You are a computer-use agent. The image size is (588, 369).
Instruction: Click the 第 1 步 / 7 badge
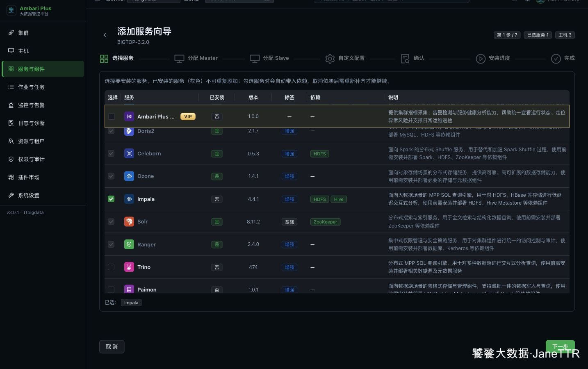click(507, 35)
